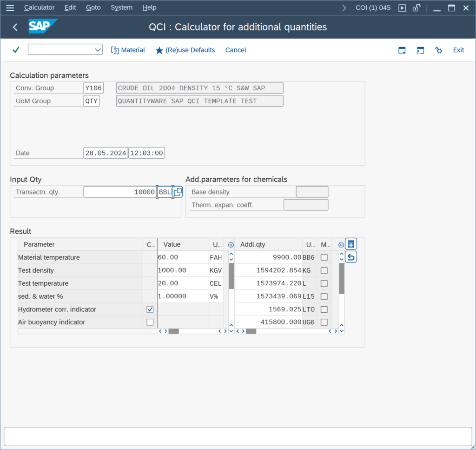Click the Addl.qty cell 415800.000
The image size is (476, 450).
tap(268, 322)
